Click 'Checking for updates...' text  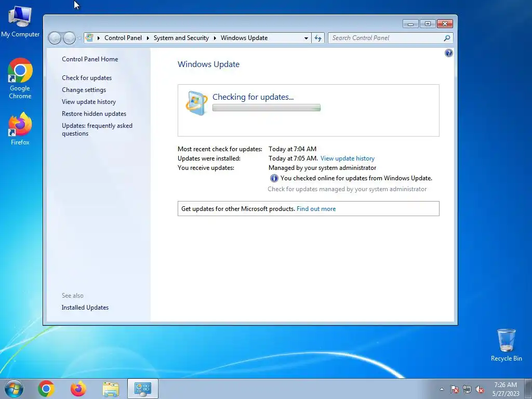(x=253, y=97)
